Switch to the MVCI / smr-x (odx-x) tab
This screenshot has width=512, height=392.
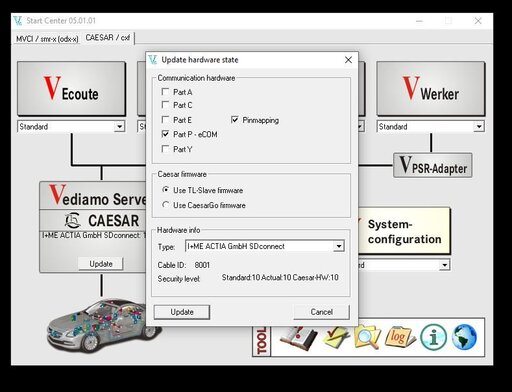point(47,39)
